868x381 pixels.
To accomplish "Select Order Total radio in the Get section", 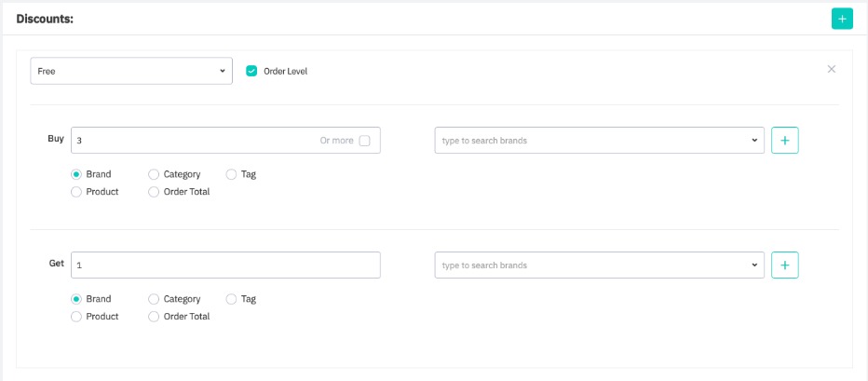I will [x=154, y=317].
